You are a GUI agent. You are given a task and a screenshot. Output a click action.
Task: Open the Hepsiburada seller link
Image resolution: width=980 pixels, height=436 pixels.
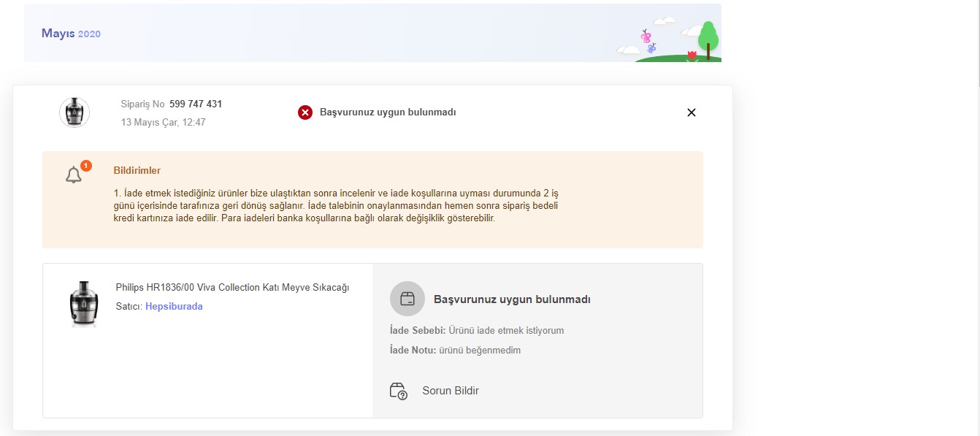(174, 307)
